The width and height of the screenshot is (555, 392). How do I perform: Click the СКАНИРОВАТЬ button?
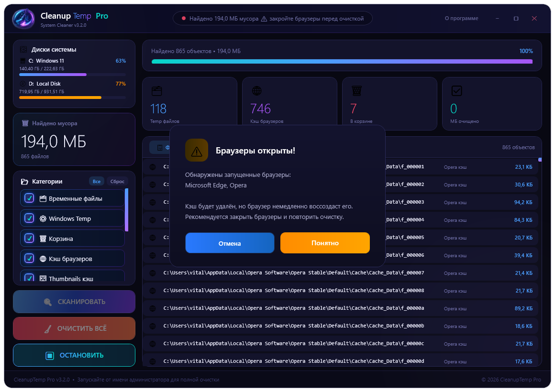tap(74, 302)
